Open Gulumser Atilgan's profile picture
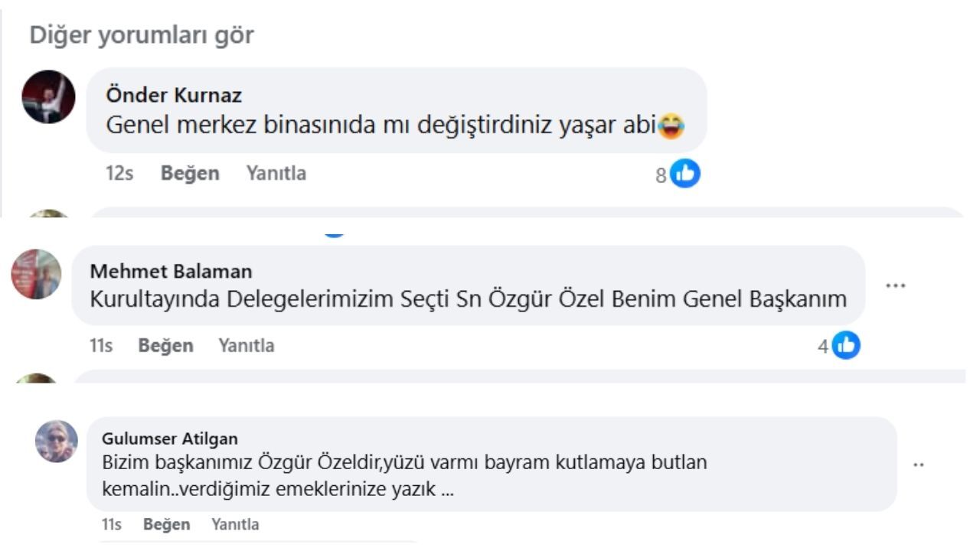Screen dimensions: 980x551 coord(57,442)
